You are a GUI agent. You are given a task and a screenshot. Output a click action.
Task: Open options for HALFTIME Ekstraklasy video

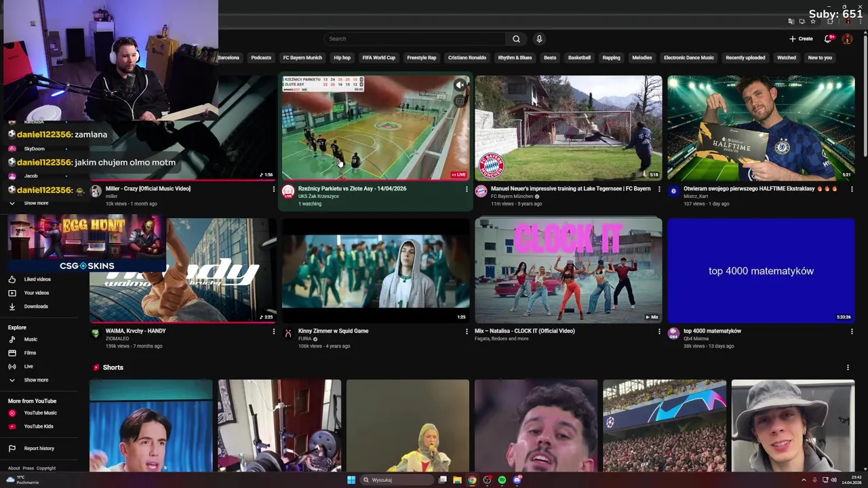[852, 189]
